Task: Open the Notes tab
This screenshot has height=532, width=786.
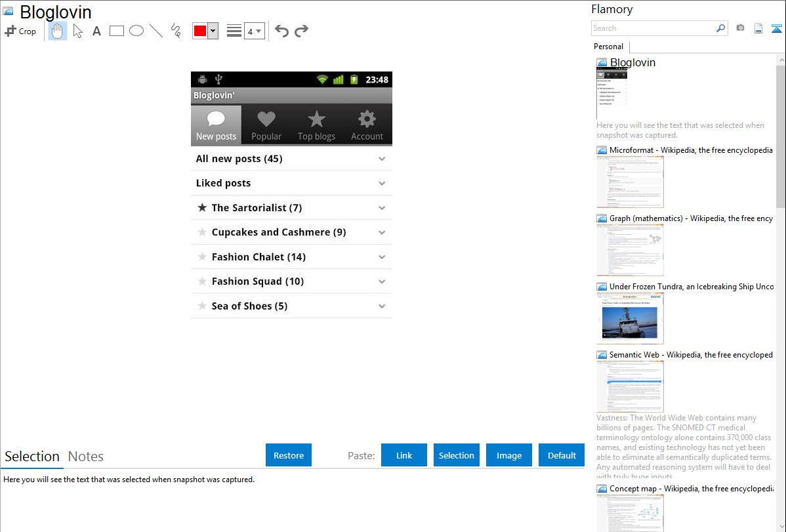Action: point(86,457)
